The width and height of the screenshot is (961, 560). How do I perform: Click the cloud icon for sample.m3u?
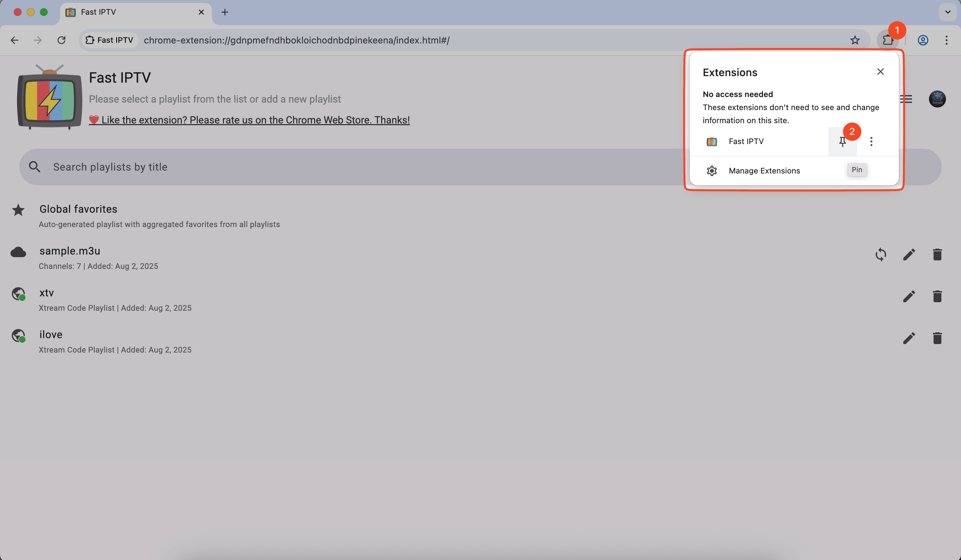(x=18, y=252)
